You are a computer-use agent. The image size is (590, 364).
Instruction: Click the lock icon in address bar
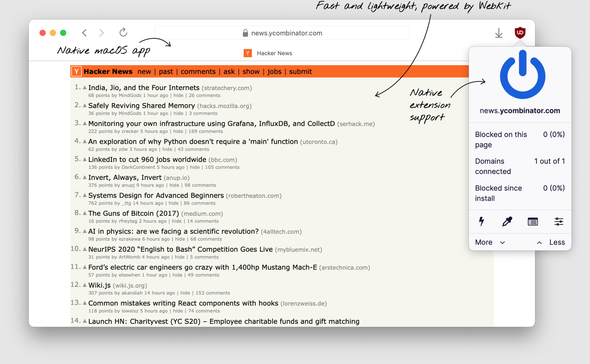[x=245, y=33]
